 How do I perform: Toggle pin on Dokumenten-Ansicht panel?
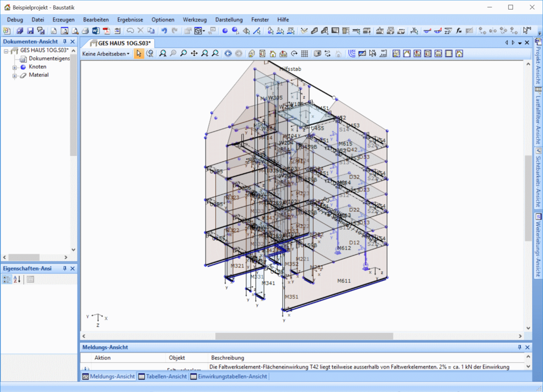click(x=65, y=42)
